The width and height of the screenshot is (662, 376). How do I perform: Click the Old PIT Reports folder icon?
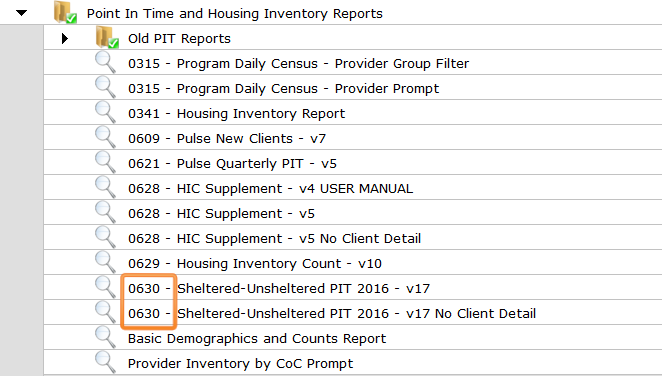[x=107, y=37]
